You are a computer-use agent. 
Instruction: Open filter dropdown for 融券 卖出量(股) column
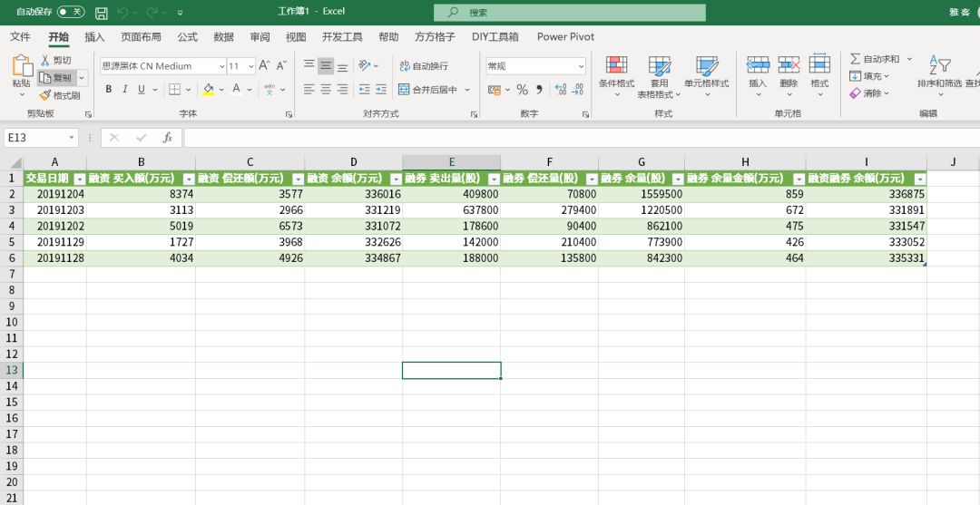[x=493, y=179]
